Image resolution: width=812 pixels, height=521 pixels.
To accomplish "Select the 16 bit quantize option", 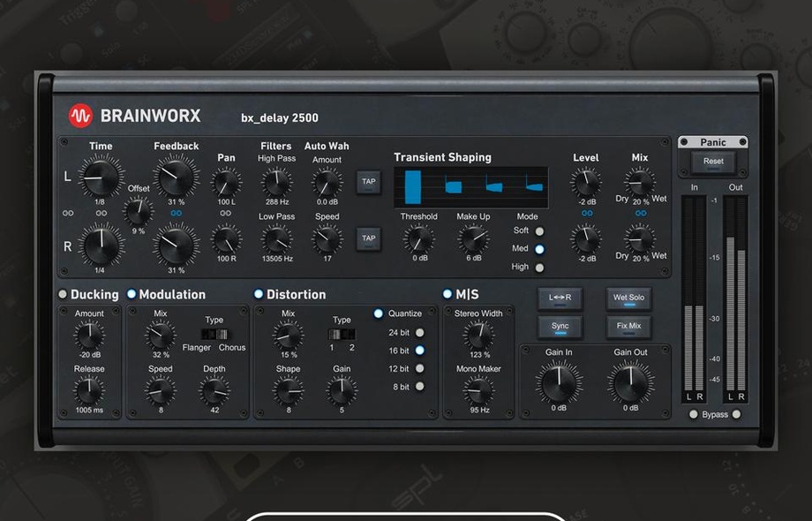I will [x=419, y=350].
